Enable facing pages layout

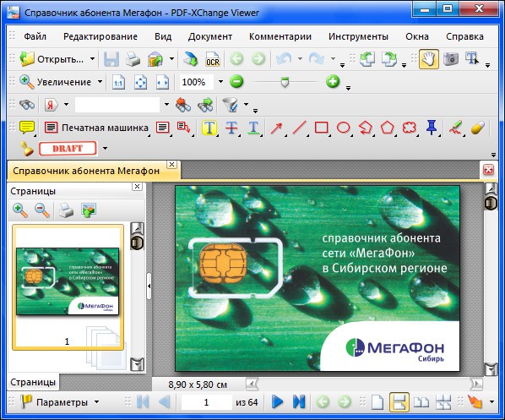coord(421,402)
